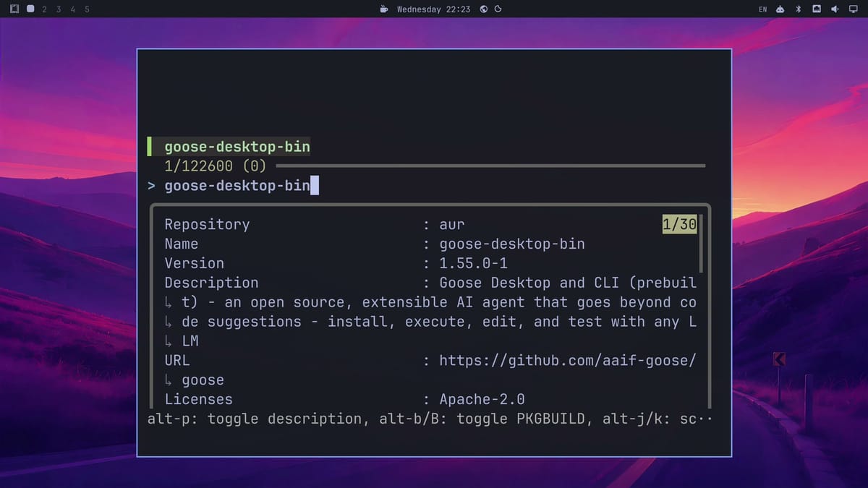Click the tray icon next to Bluetooth

click(817, 9)
